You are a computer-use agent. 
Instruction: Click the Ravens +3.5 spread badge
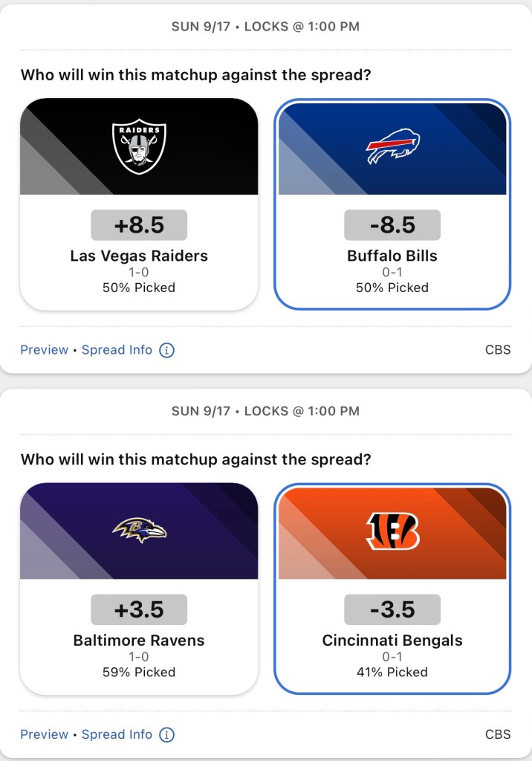coord(139,609)
